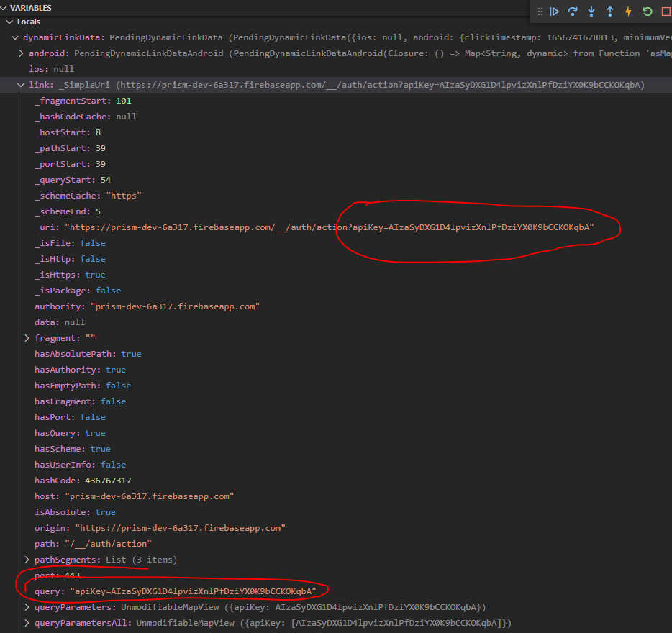Select the _isHttps: true row

coord(336,275)
